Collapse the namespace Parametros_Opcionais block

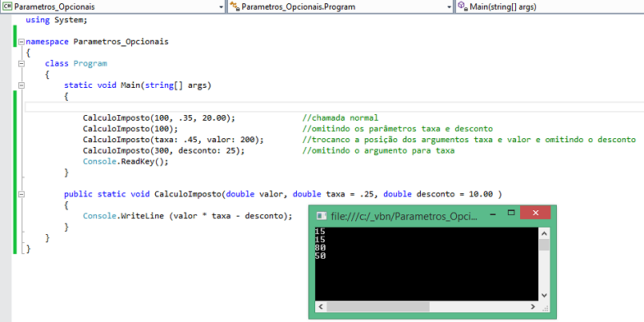(x=22, y=42)
